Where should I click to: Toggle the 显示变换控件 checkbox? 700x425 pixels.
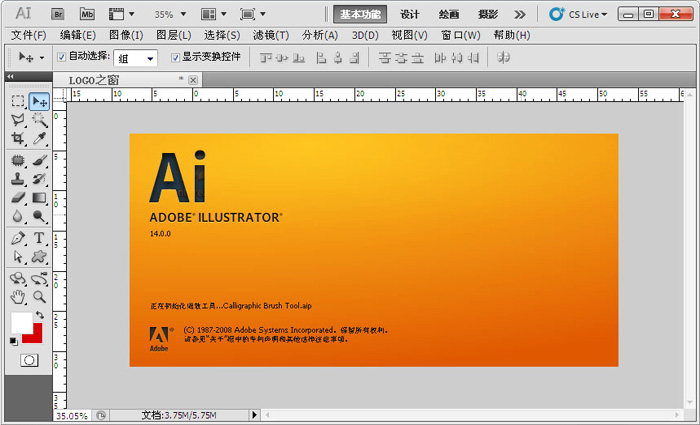(175, 58)
